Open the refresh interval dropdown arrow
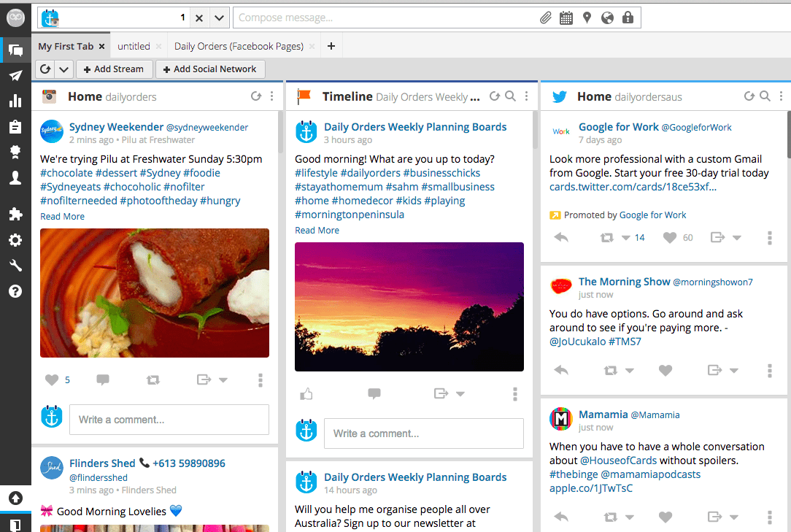Image resolution: width=791 pixels, height=532 pixels. (x=63, y=69)
